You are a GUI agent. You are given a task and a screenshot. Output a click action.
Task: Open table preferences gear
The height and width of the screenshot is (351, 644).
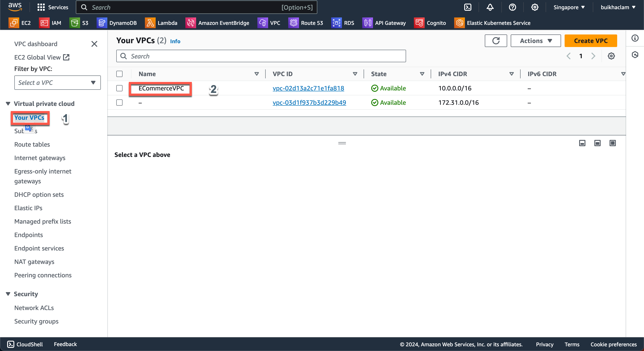click(x=611, y=56)
